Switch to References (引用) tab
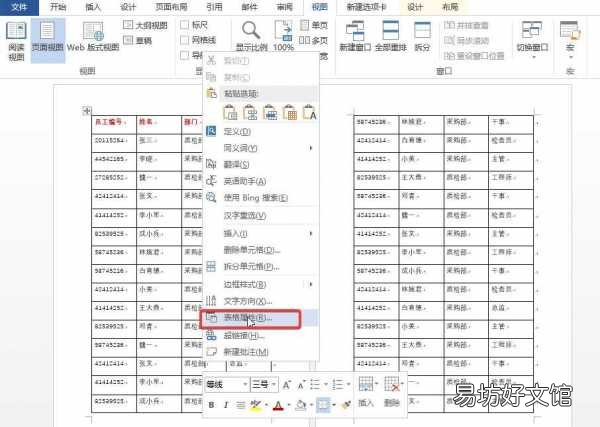 tap(214, 7)
